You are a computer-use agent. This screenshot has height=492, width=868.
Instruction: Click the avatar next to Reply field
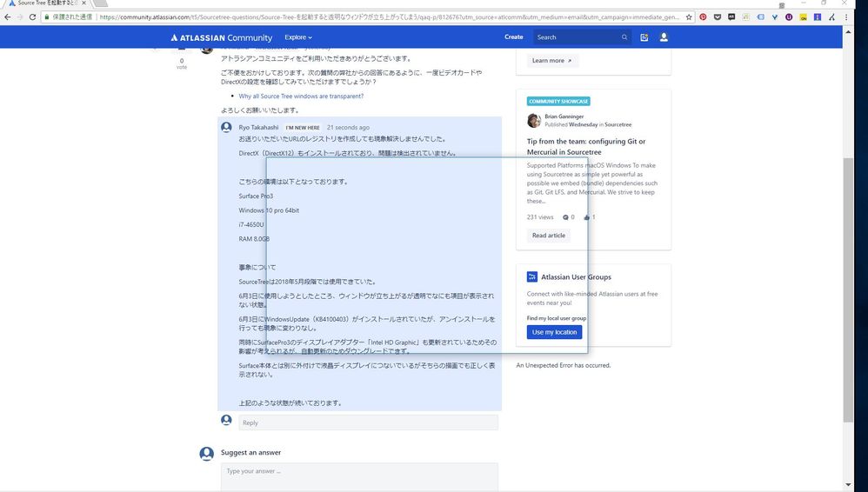(x=226, y=420)
